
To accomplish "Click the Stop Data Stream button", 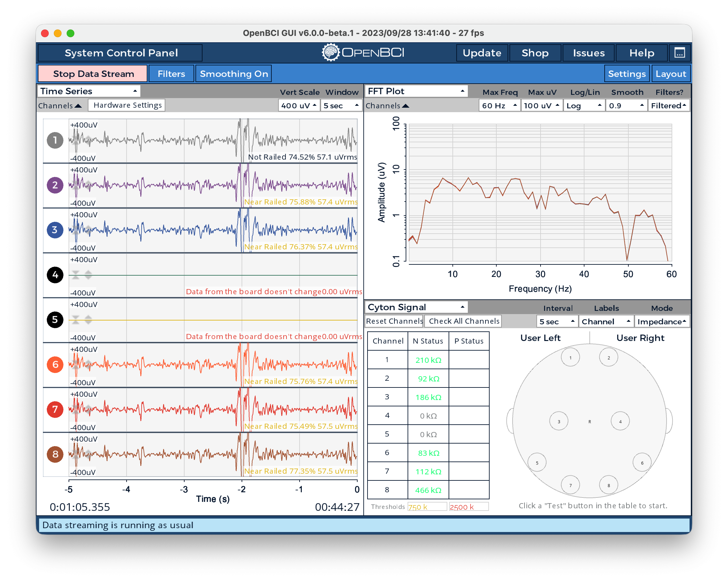I will pos(93,74).
